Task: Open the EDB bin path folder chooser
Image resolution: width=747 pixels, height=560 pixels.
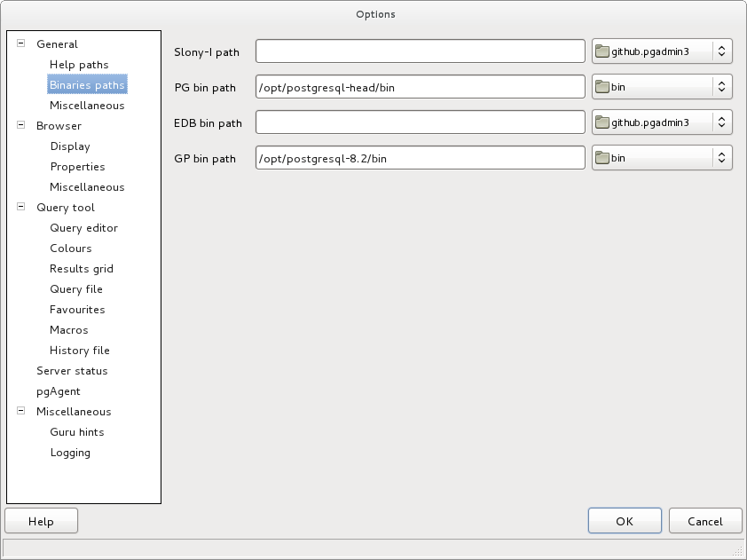Action: coord(661,122)
